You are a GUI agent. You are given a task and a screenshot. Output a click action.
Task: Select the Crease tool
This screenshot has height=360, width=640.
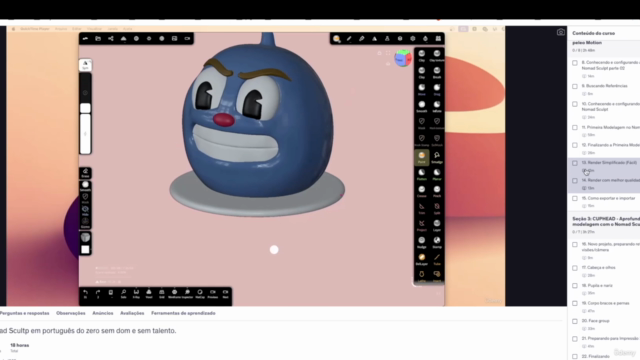coord(422,192)
